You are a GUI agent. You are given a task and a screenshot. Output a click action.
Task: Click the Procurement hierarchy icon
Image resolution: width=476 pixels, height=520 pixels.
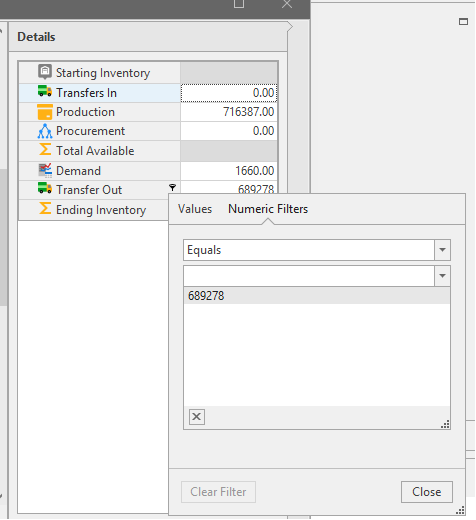click(45, 131)
